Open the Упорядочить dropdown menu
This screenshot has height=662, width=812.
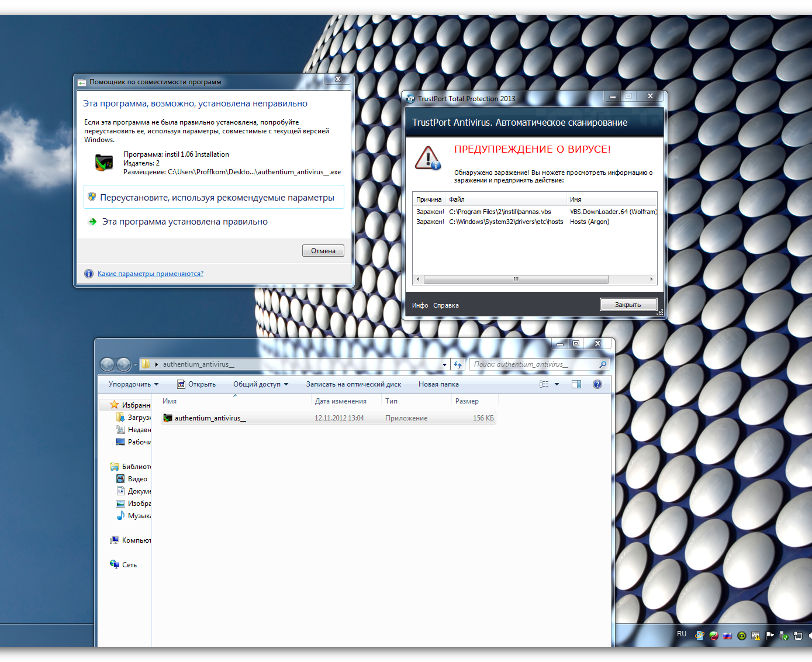133,384
